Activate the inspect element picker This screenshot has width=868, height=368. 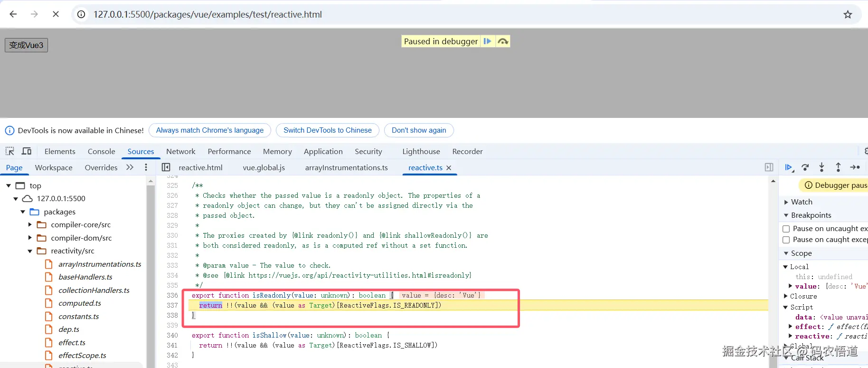pos(10,151)
